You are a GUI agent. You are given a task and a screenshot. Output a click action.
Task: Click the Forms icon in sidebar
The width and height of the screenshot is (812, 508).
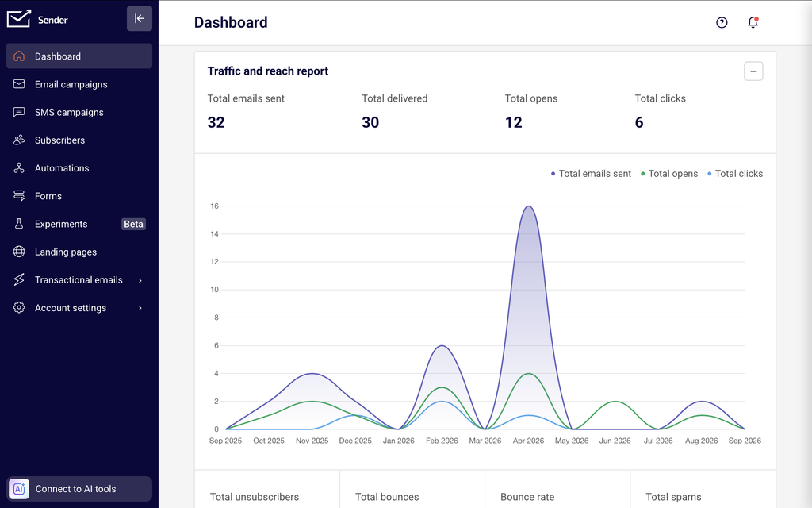coord(19,196)
